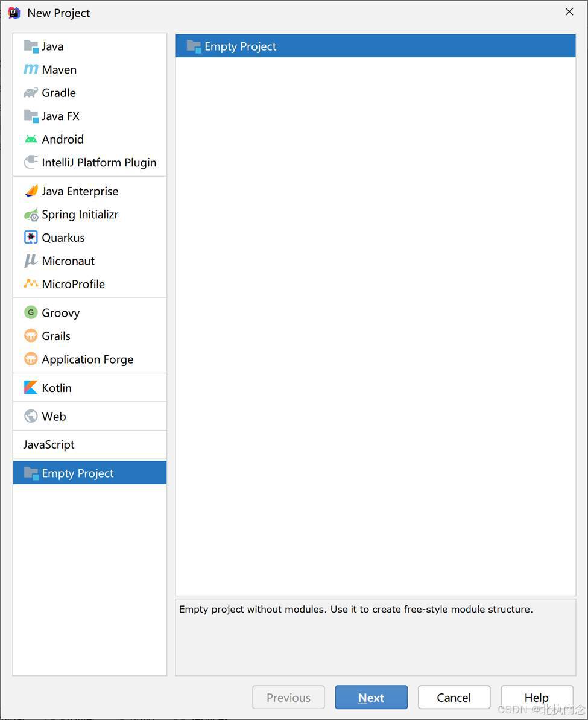This screenshot has width=588, height=720.
Task: Select the Micronaut label
Action: point(68,261)
